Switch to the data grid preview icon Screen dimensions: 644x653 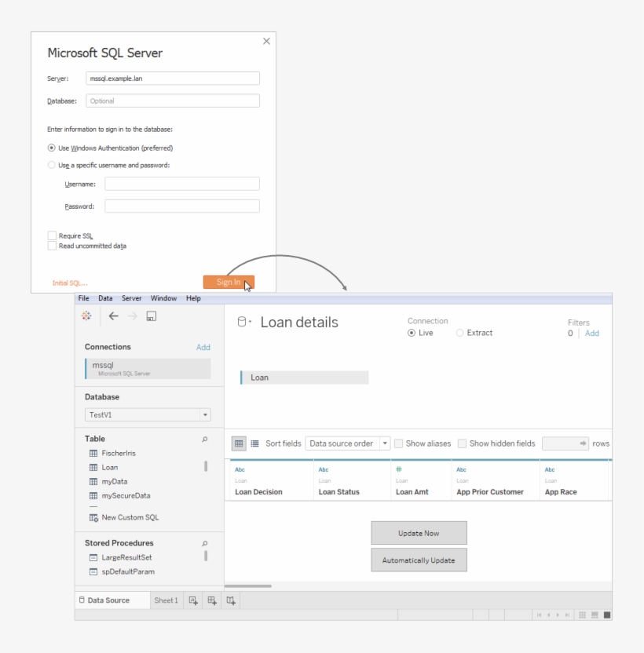pyautogui.click(x=239, y=443)
